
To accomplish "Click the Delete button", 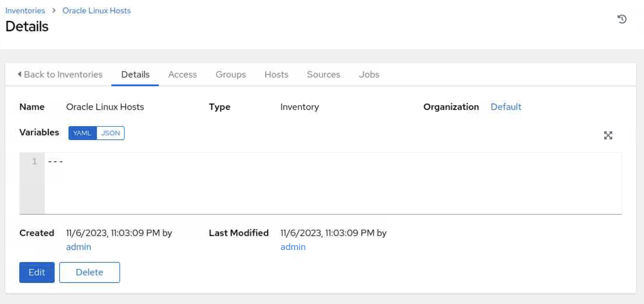I will 89,272.
